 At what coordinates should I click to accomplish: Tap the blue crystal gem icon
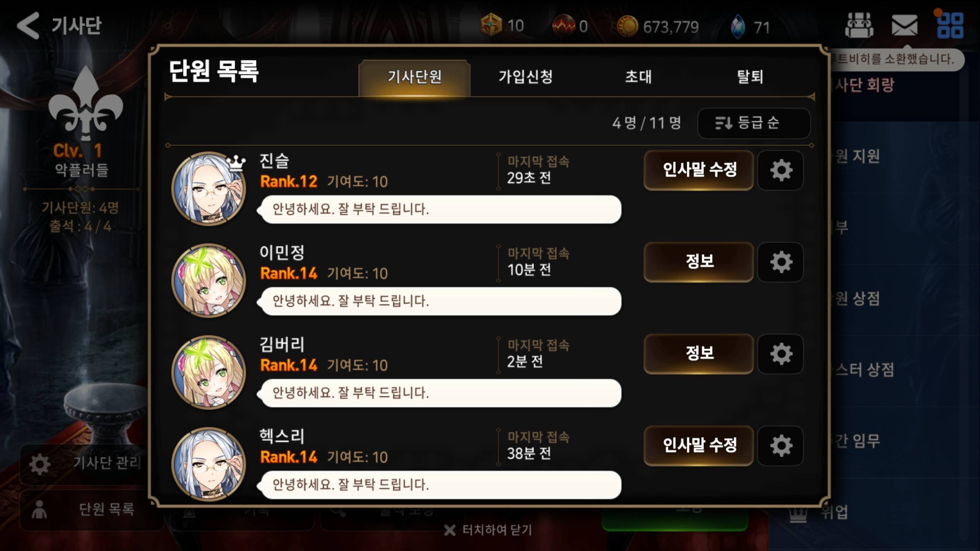(x=738, y=27)
